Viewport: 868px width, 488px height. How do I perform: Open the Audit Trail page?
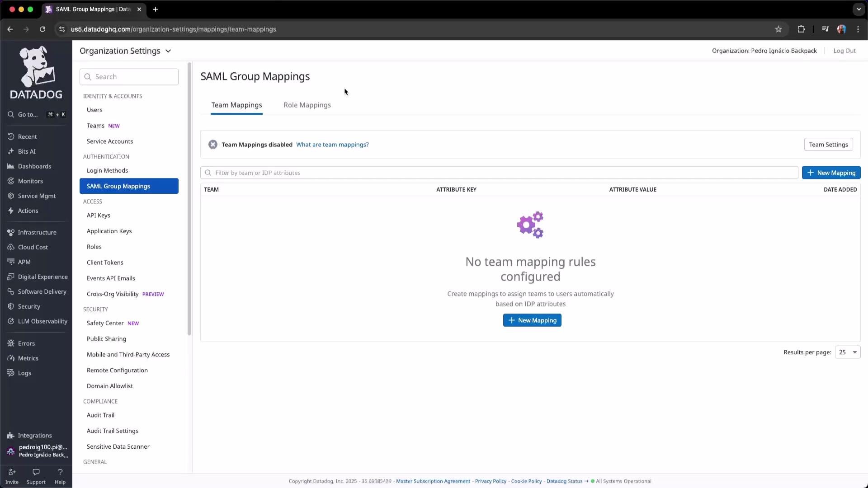[x=100, y=415]
